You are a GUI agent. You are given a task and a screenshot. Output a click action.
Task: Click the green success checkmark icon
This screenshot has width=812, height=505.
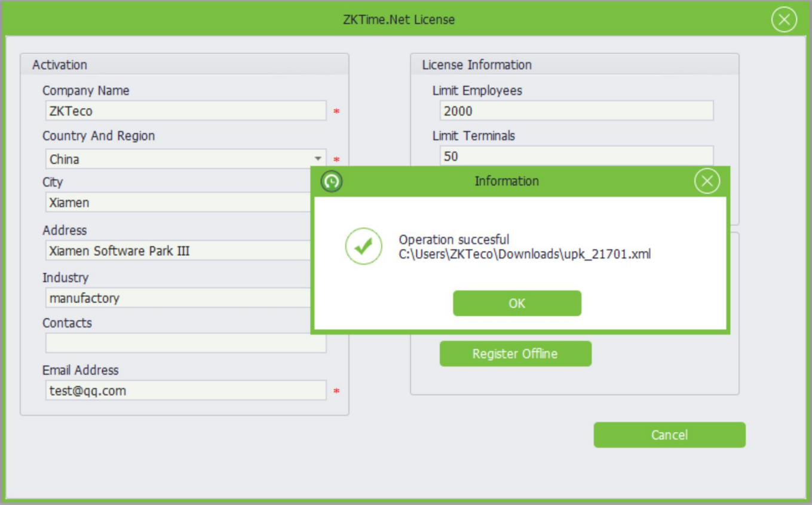[x=363, y=246]
